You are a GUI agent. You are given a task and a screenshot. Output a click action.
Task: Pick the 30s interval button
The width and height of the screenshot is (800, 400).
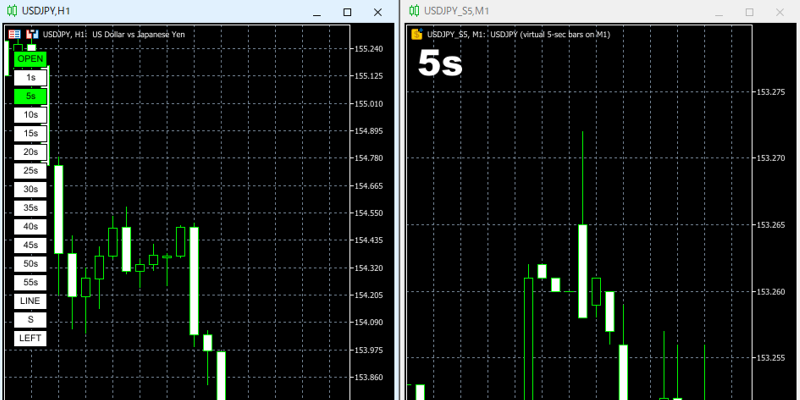pos(30,189)
